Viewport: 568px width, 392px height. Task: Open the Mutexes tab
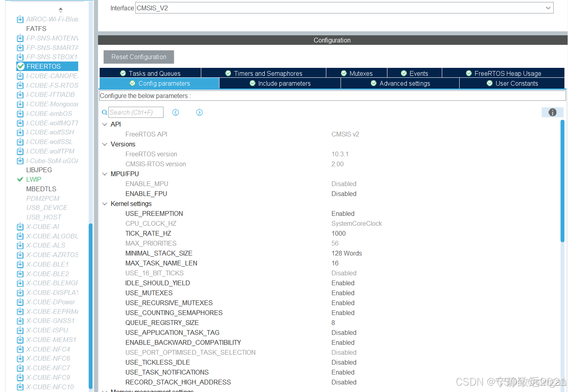(356, 73)
